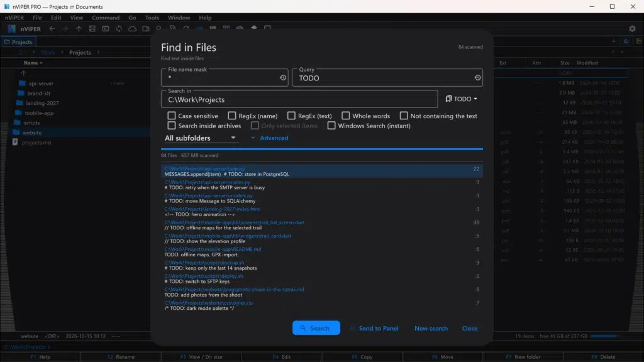Viewport: 644px width, 362px height.
Task: Enable Search inside archives
Action: click(172, 126)
